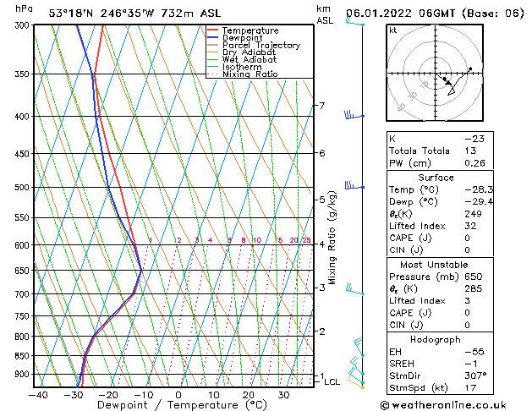Click the SREH value -1
This screenshot has width=532, height=411.
click(x=471, y=364)
